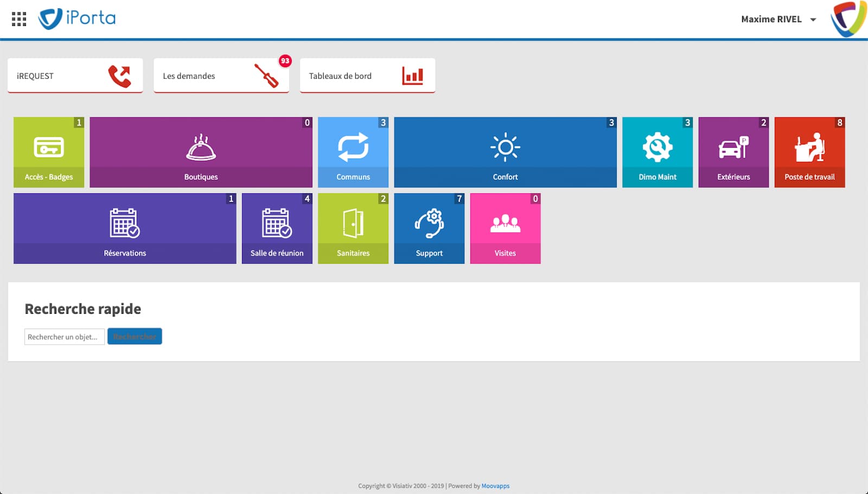Click the Confort tile label
This screenshot has width=868, height=494.
point(505,177)
